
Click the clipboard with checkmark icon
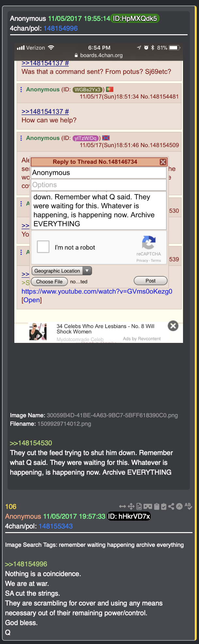(x=164, y=506)
